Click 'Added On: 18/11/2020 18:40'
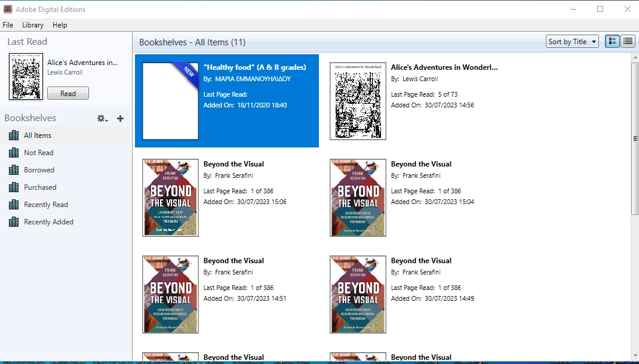Image resolution: width=639 pixels, height=364 pixels. coord(245,105)
